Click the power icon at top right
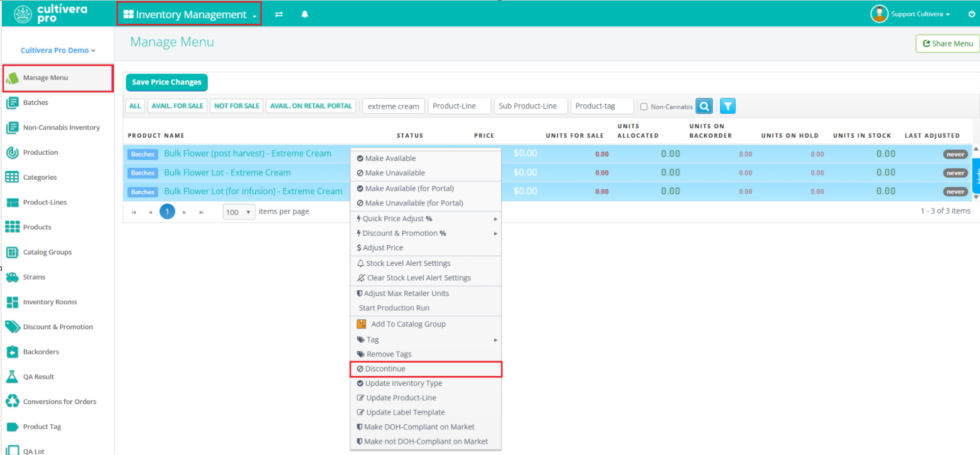980x455 pixels. [972, 14]
